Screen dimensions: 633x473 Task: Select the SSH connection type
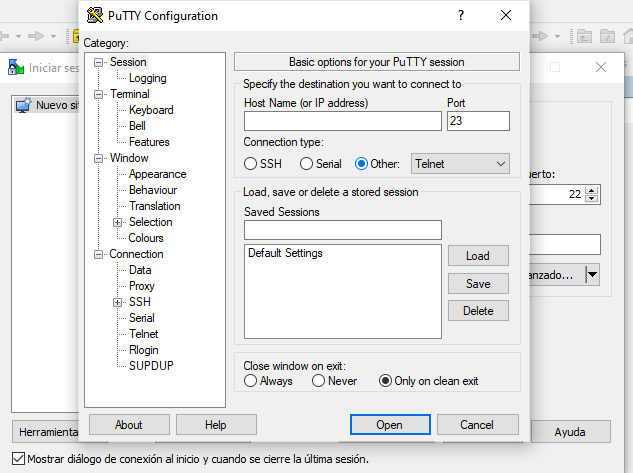251,164
